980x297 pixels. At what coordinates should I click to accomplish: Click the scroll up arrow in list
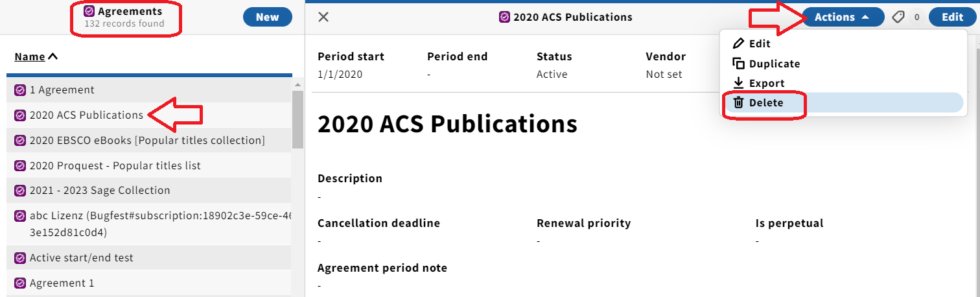pos(298,84)
